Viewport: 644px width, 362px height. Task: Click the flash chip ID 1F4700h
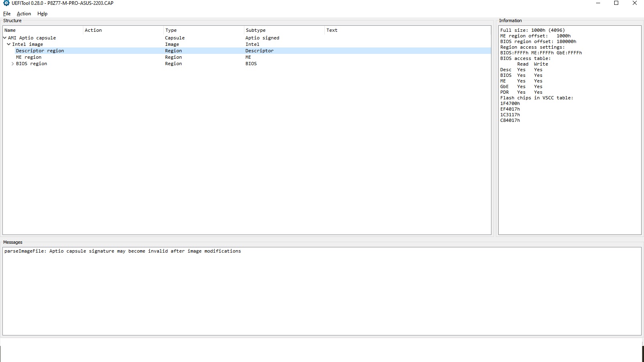pyautogui.click(x=510, y=103)
